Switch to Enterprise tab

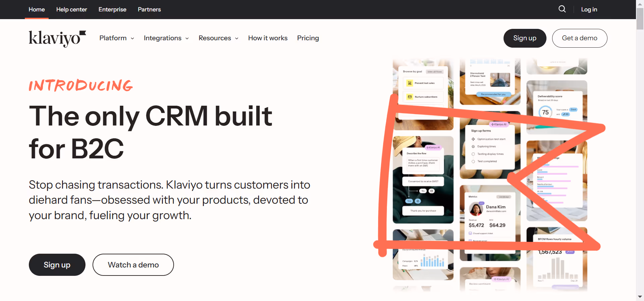[x=112, y=9]
